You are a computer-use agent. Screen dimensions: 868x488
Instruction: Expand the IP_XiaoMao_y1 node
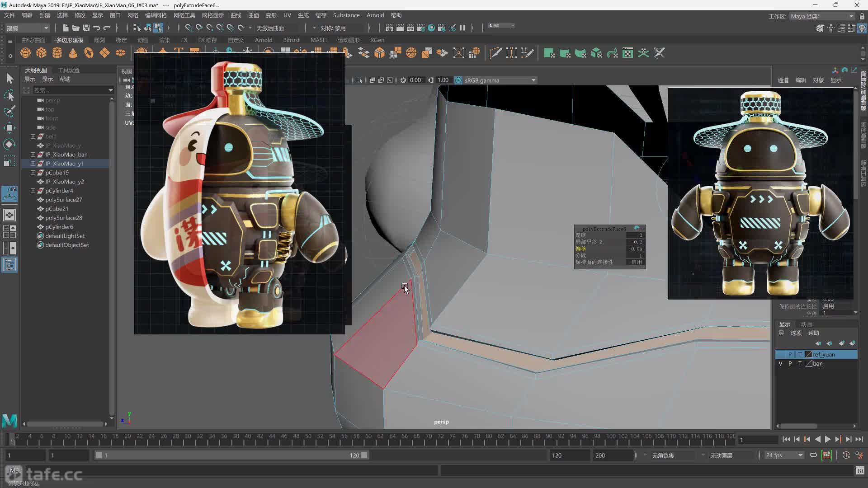[x=33, y=164]
